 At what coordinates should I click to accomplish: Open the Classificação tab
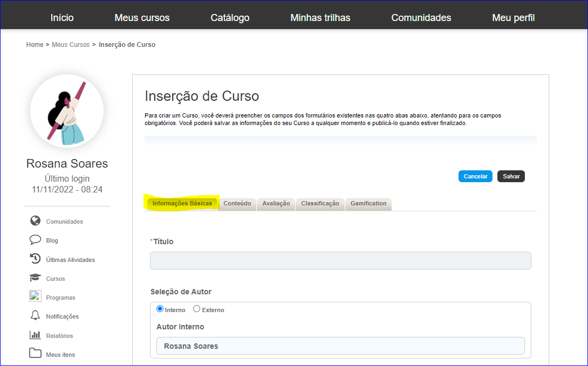click(320, 204)
